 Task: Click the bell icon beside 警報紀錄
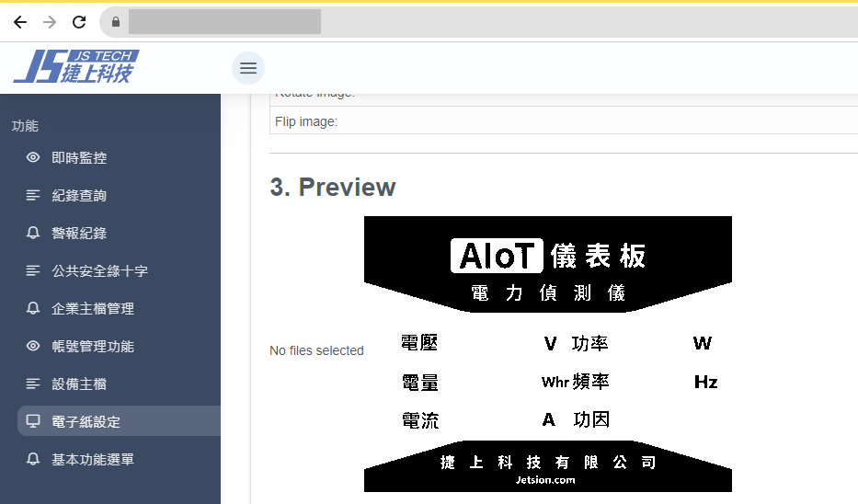pos(33,234)
